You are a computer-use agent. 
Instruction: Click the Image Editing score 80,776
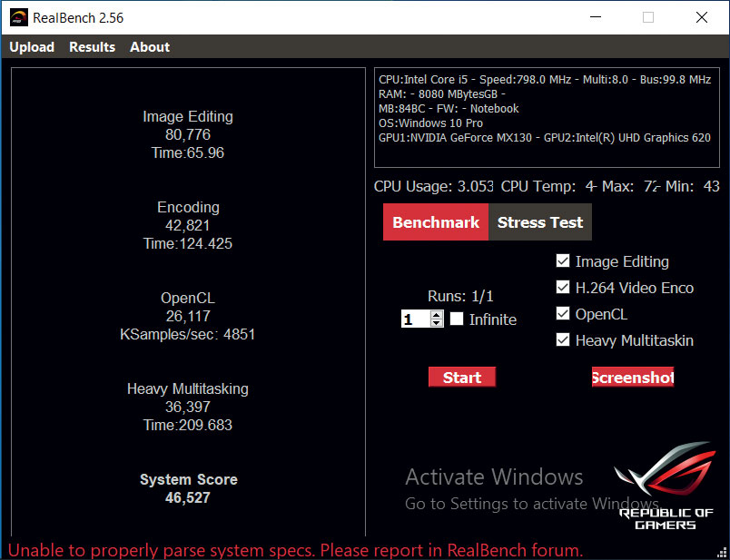188,134
